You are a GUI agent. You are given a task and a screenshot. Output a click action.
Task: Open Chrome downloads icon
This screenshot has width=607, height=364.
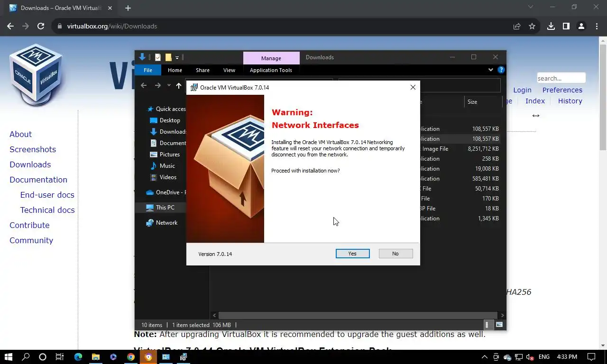pos(551,26)
